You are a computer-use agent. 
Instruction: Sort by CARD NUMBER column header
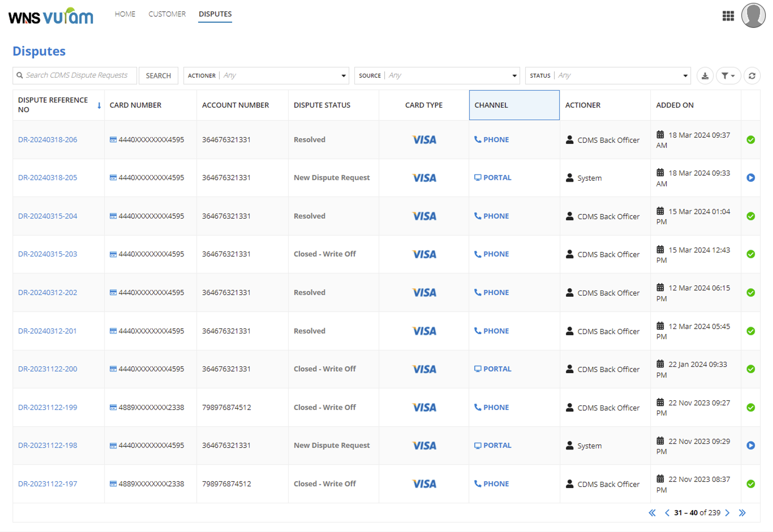[x=135, y=105]
